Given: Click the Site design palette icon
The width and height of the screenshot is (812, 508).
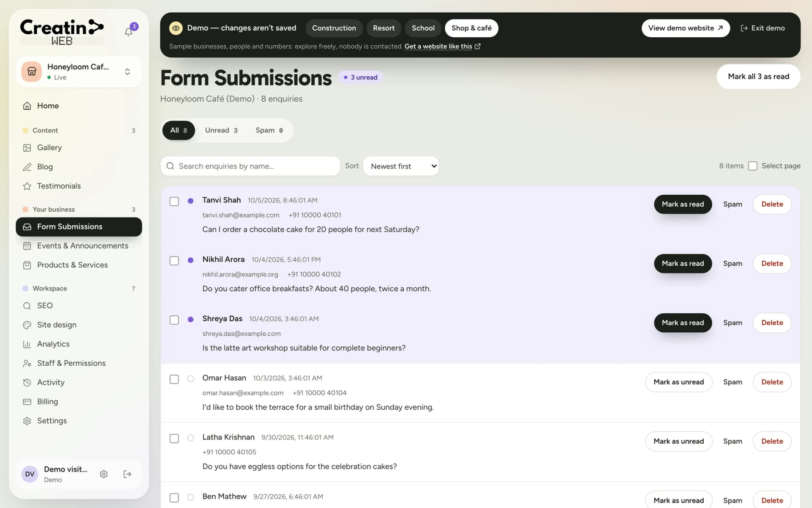Looking at the screenshot, I should [27, 325].
